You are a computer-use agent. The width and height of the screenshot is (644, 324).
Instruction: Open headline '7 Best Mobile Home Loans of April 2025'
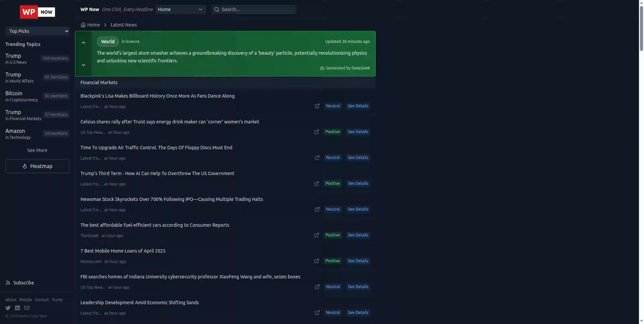[x=123, y=251]
